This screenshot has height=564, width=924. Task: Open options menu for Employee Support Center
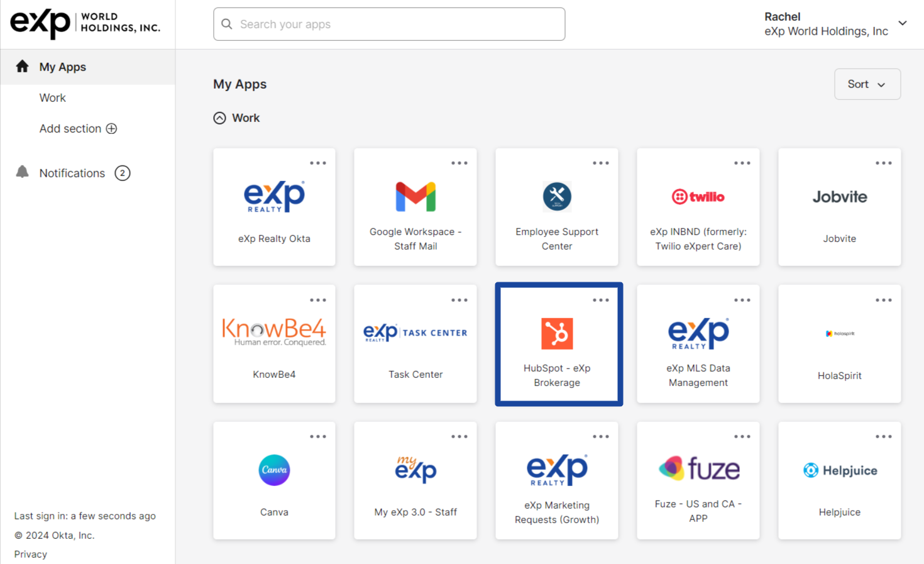click(601, 163)
